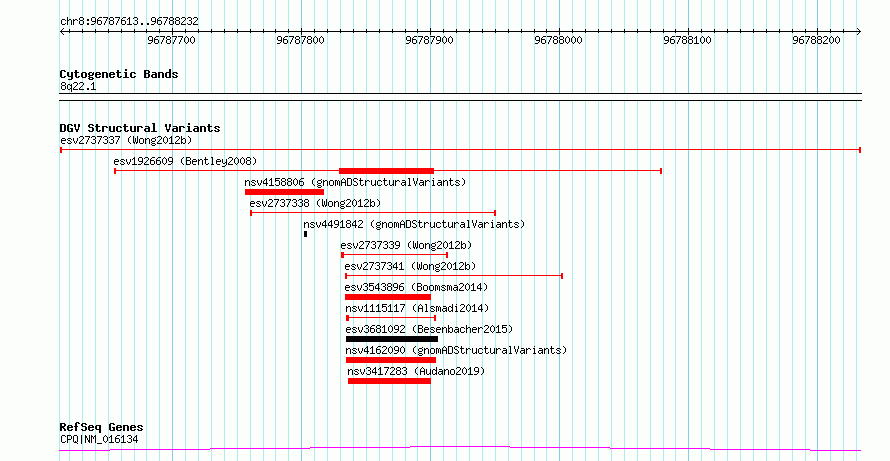Screen dimensions: 890x461
Task: Click the esv3681092 (Besenbacher2015) variant label
Action: click(x=429, y=329)
